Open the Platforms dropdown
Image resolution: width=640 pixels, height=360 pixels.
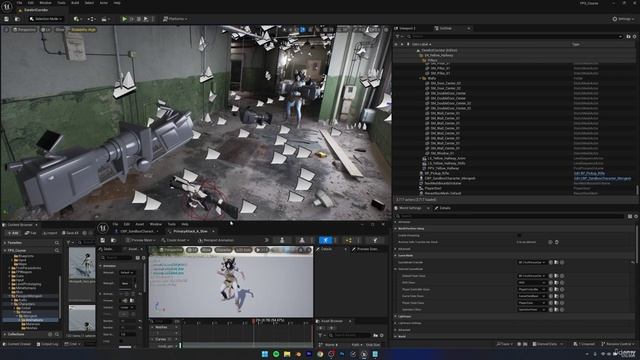175,19
